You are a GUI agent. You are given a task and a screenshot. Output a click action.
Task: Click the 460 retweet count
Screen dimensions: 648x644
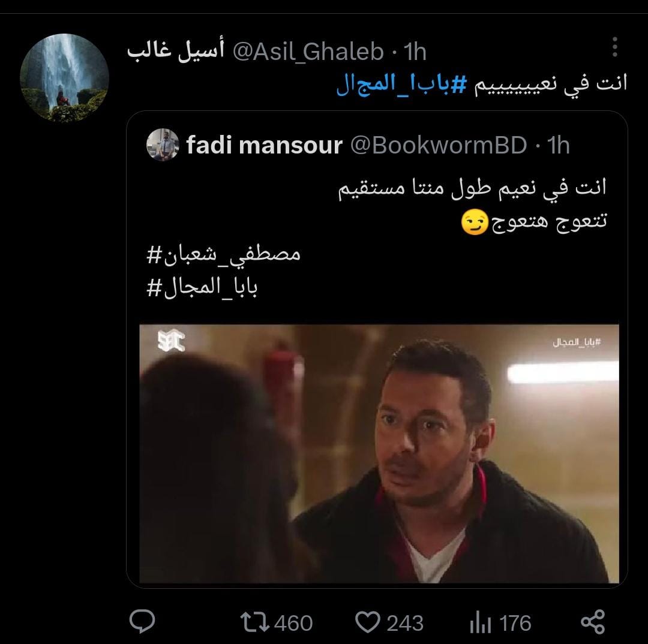(293, 623)
